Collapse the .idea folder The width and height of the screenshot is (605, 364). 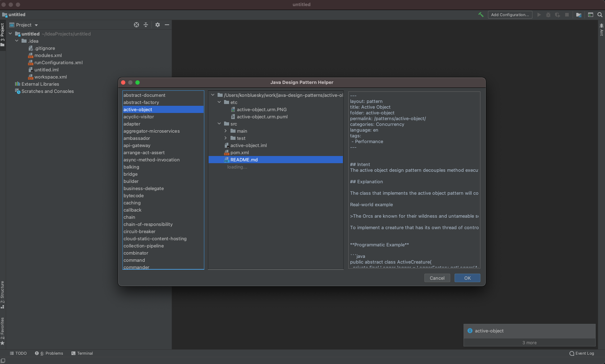(17, 41)
